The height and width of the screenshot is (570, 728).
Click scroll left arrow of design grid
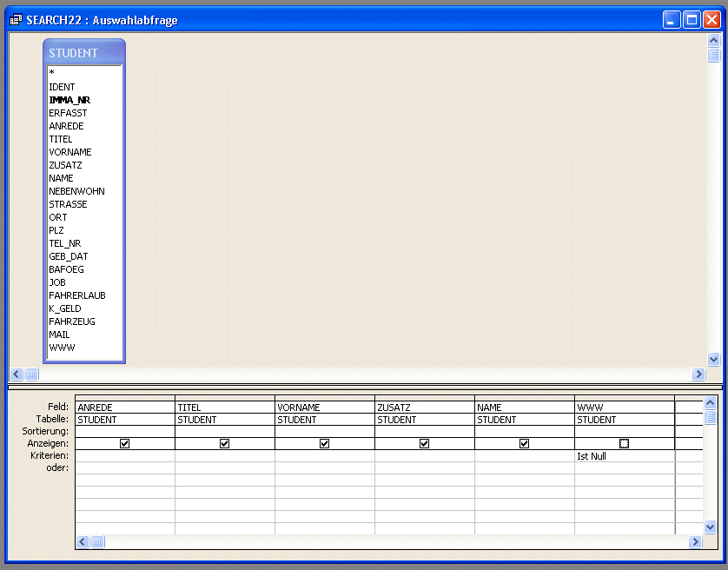(83, 541)
